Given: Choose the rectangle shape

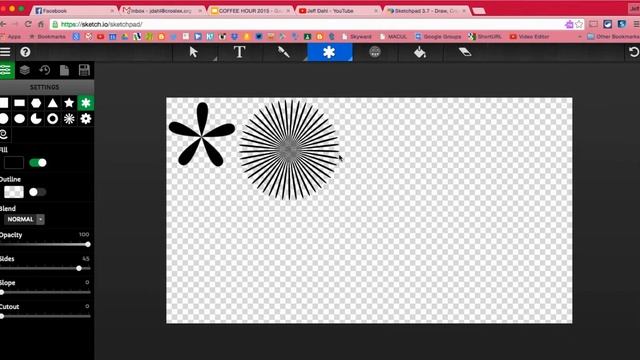Looking at the screenshot, I should (x=20, y=103).
